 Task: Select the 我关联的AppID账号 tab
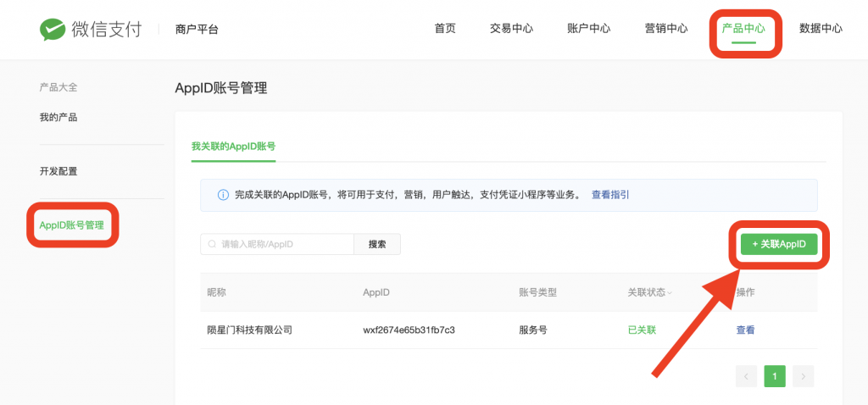233,147
